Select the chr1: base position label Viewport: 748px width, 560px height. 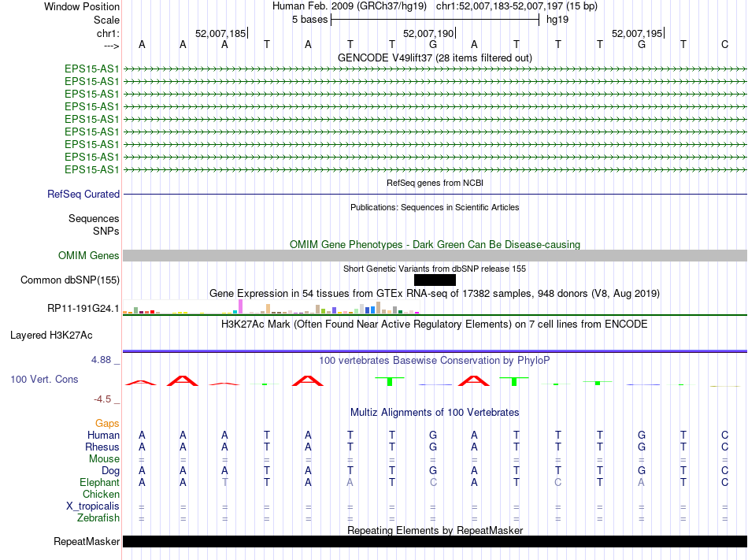pos(108,33)
